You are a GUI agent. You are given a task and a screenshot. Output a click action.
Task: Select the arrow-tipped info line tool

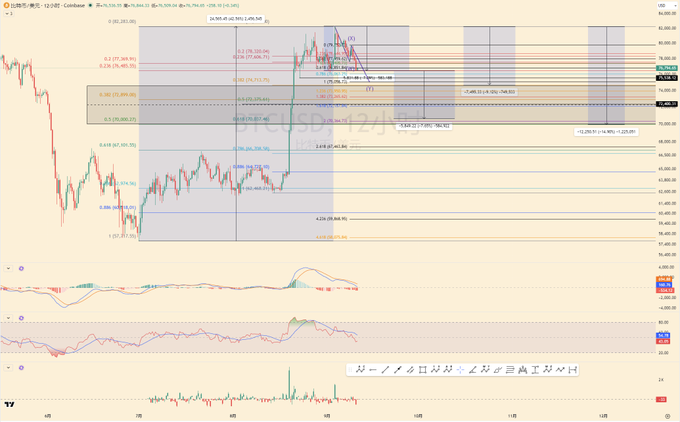[398, 370]
